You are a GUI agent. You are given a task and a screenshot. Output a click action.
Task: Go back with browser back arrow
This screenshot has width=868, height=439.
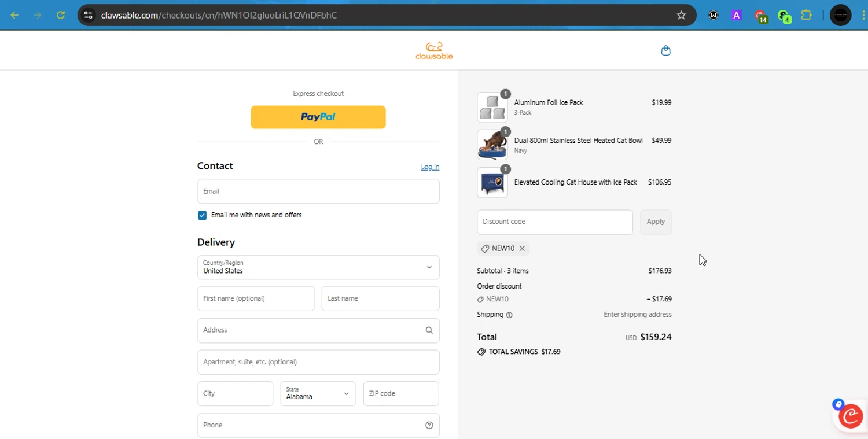(15, 15)
